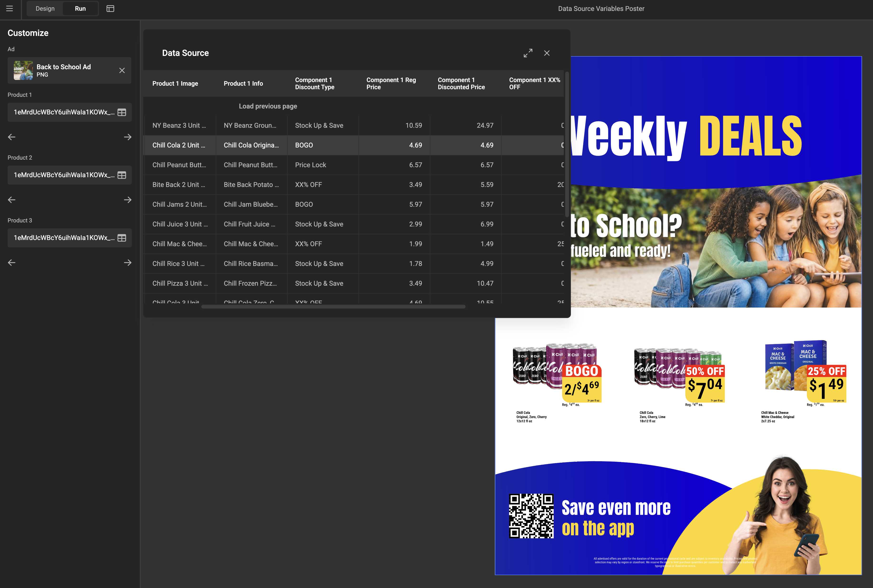This screenshot has height=588, width=873.
Task: Click the Chill Fruit Juice info cell
Action: [251, 224]
